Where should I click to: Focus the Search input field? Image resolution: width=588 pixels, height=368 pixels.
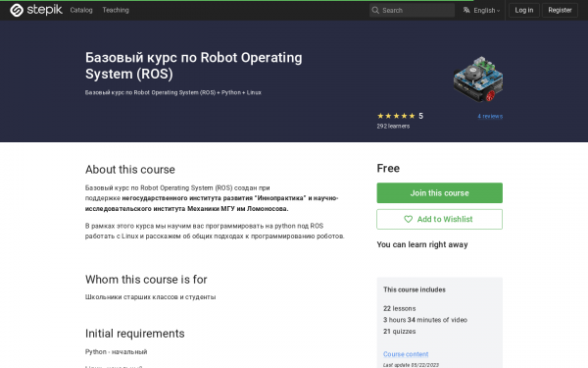pos(413,10)
